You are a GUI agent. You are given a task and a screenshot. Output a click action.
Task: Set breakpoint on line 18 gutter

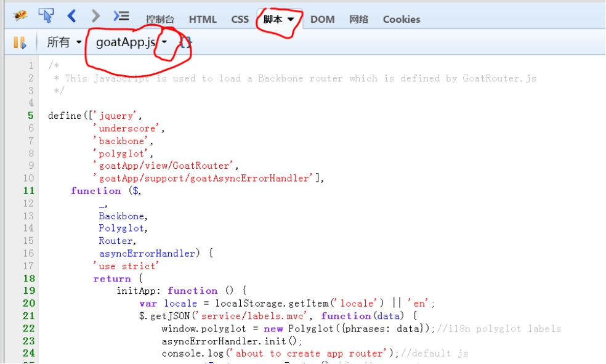click(29, 278)
